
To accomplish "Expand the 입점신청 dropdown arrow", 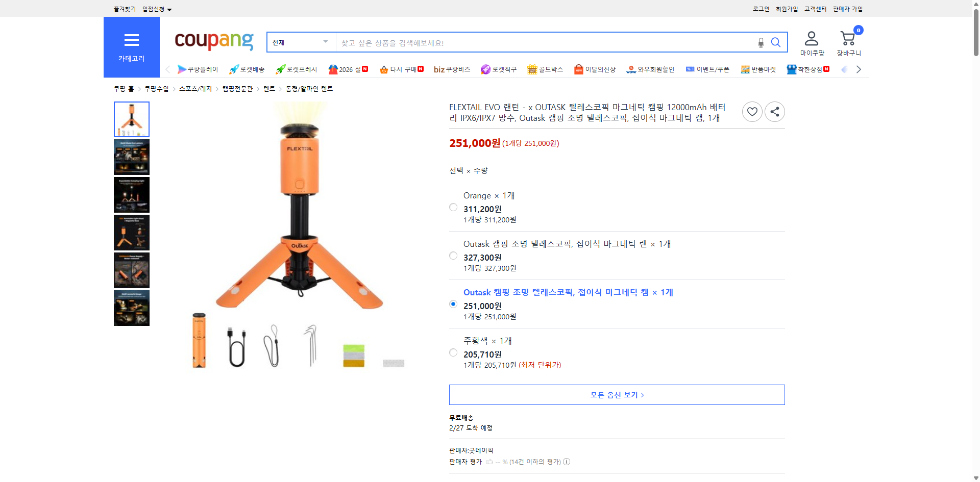I will click(x=170, y=9).
